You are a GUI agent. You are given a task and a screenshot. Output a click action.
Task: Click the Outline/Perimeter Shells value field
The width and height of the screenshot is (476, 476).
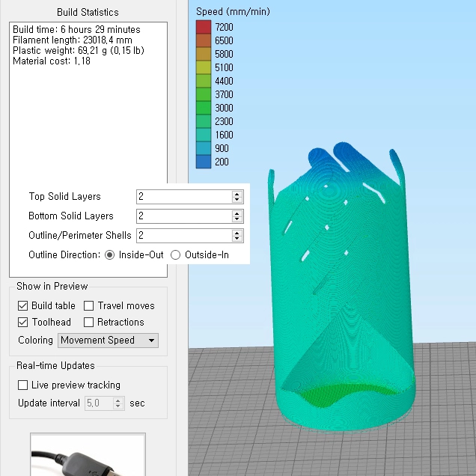pyautogui.click(x=183, y=235)
